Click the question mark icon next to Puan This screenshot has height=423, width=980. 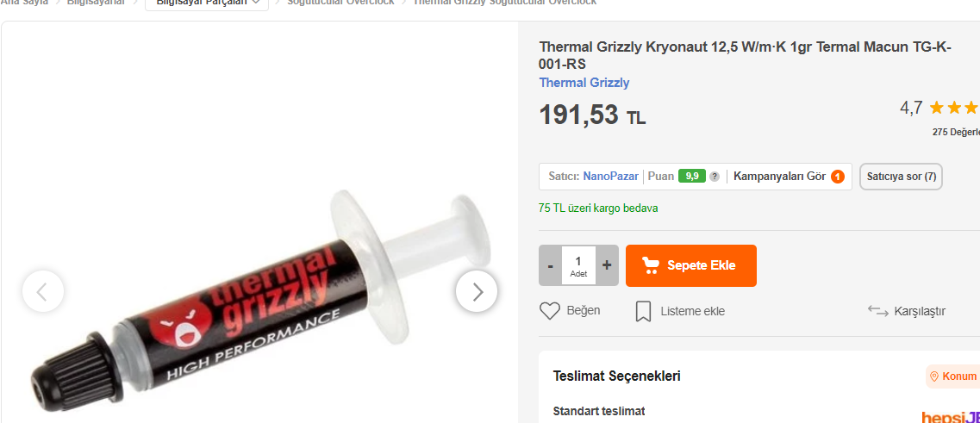715,177
